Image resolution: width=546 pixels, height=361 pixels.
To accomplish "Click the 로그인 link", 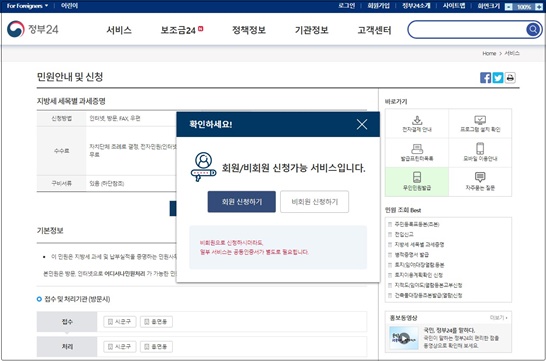I will (346, 6).
